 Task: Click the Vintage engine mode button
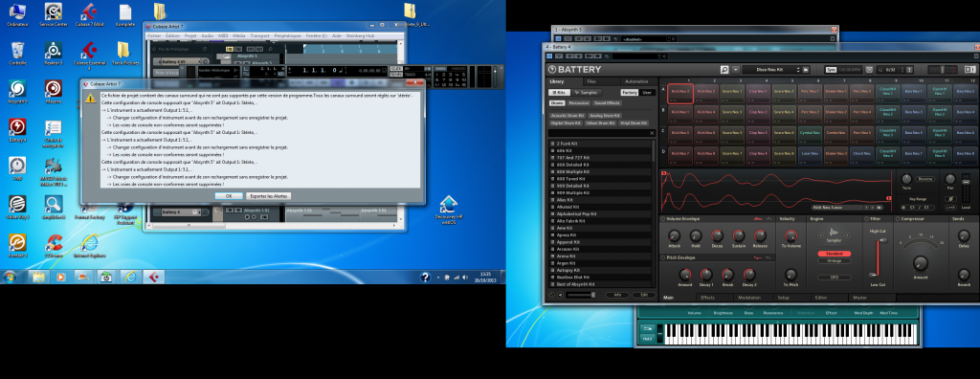(835, 261)
